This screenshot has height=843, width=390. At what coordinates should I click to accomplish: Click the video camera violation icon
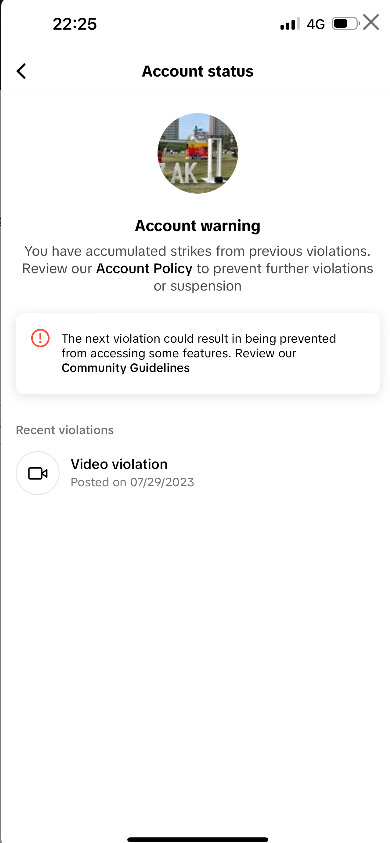(38, 473)
